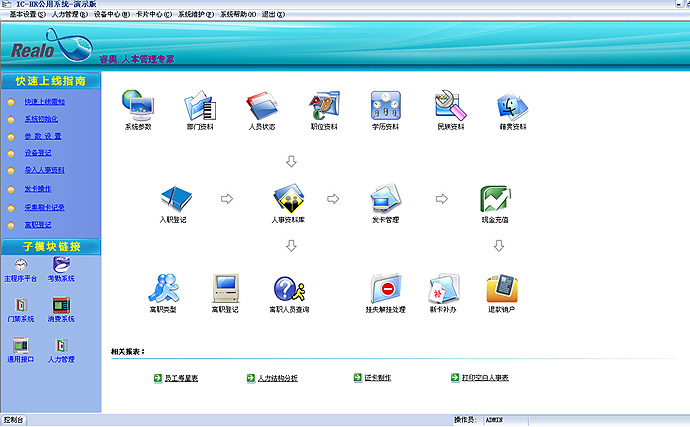The image size is (690, 427).
Task: Open the 设备中心(M) menu
Action: (112, 14)
